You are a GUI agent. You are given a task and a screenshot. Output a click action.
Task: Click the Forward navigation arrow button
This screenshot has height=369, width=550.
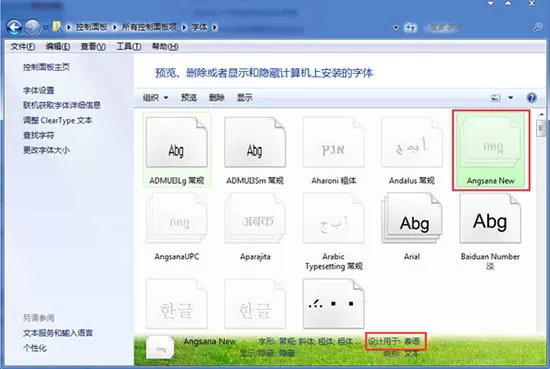point(32,27)
